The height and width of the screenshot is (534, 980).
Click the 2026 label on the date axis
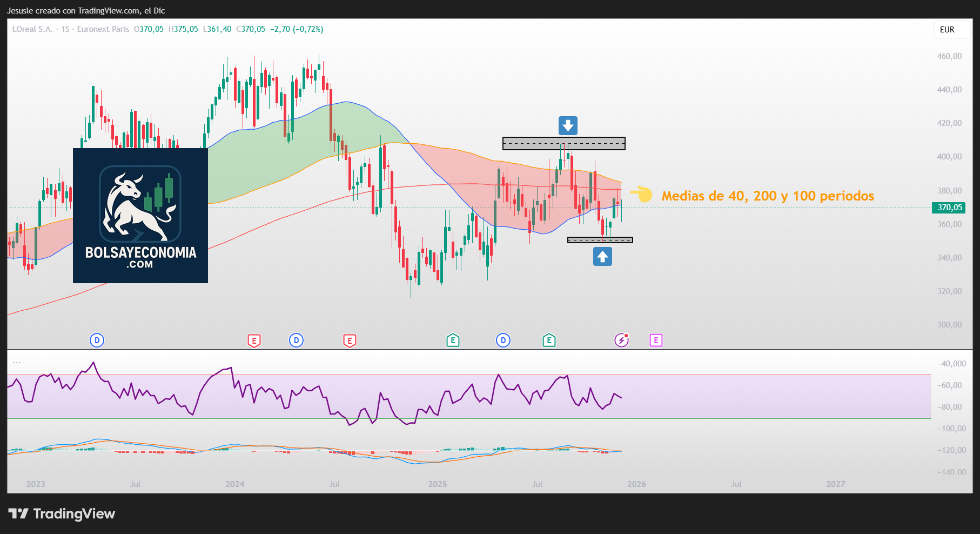point(636,484)
